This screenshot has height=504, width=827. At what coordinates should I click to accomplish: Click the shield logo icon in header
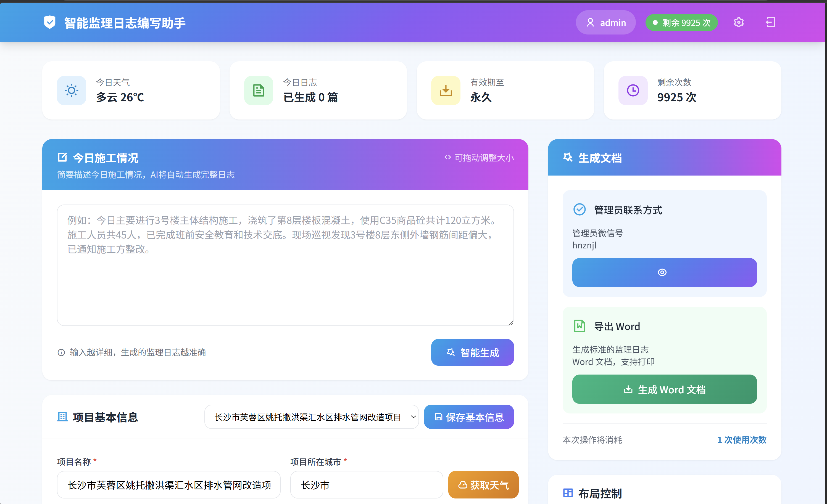pyautogui.click(x=50, y=22)
